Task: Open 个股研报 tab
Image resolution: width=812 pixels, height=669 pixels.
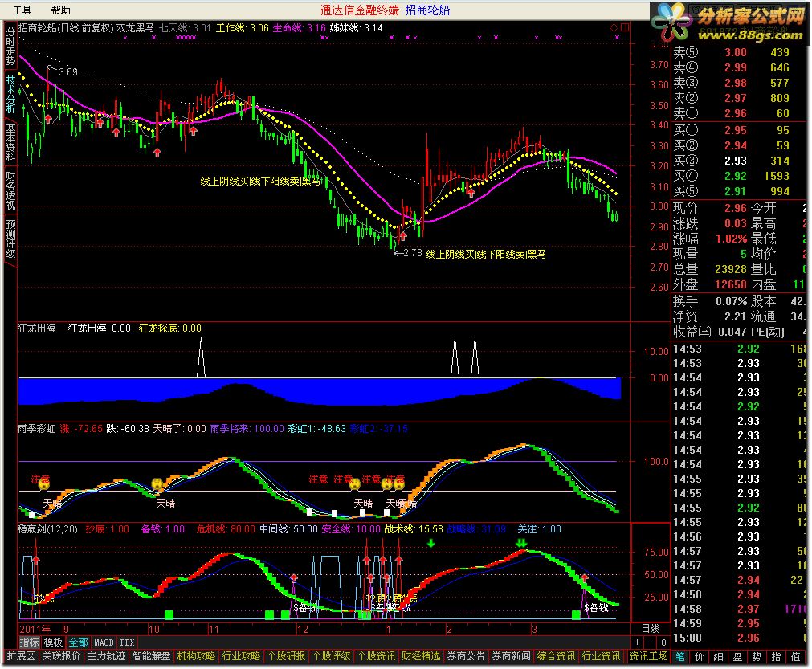Action: coord(287,657)
